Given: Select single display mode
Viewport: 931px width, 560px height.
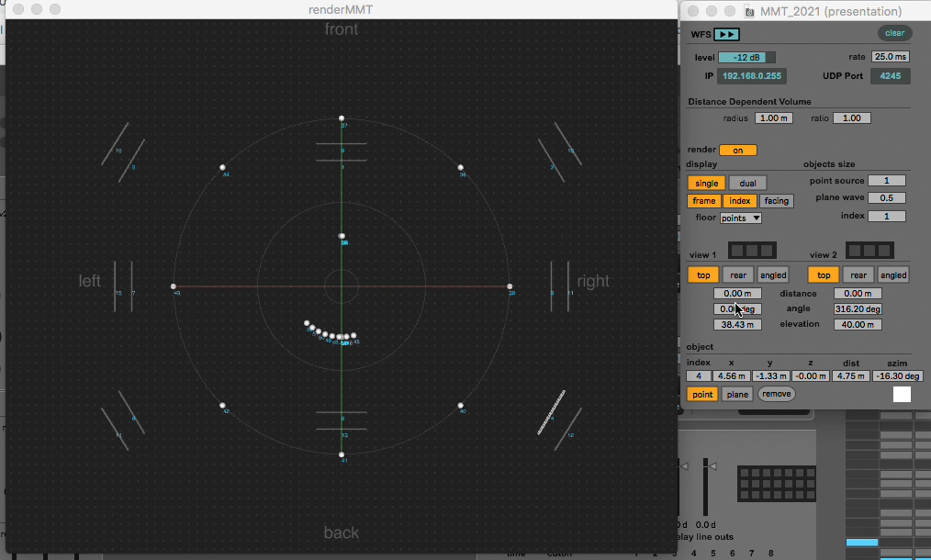Looking at the screenshot, I should (x=706, y=183).
